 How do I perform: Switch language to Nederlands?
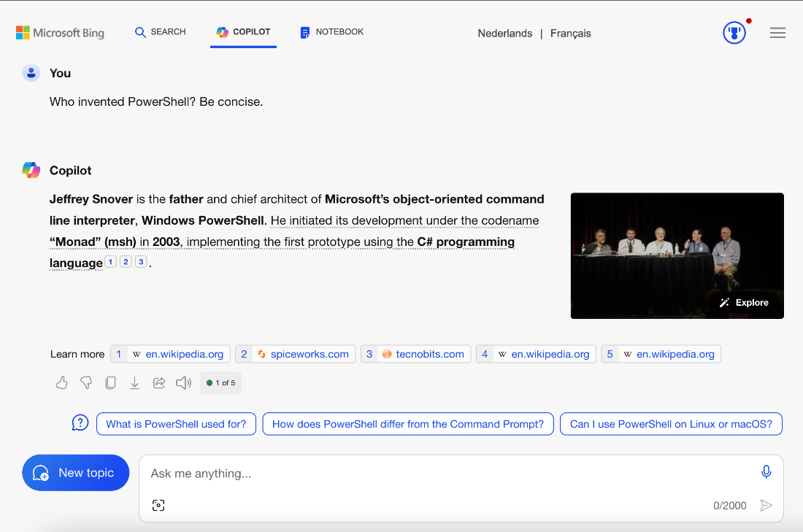coord(504,34)
